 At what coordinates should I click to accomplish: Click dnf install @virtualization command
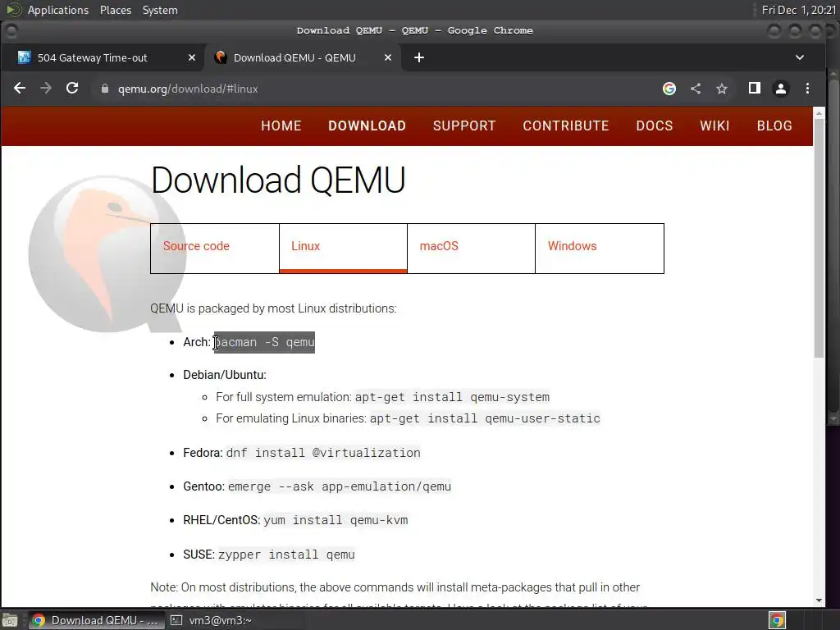323,453
